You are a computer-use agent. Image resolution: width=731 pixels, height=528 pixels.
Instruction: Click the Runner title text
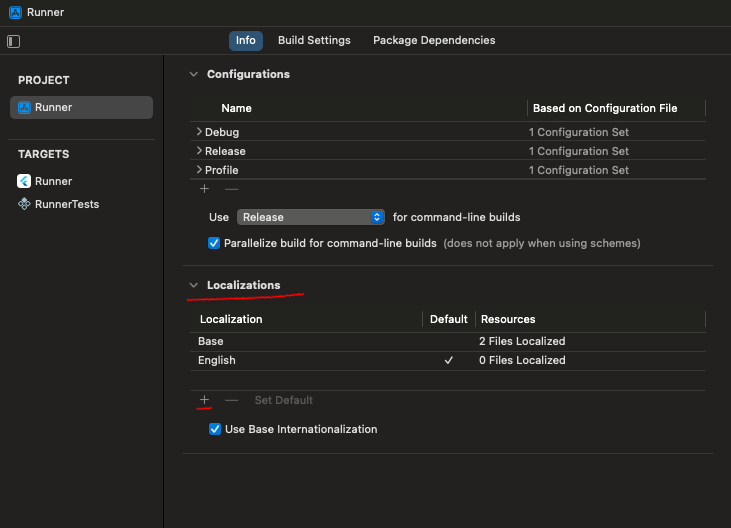(x=45, y=13)
